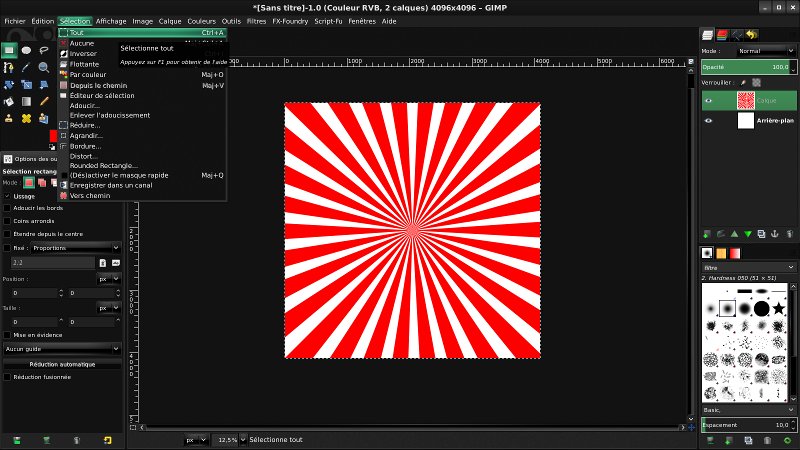
Task: Delete saved tool options preset
Action: (77, 440)
